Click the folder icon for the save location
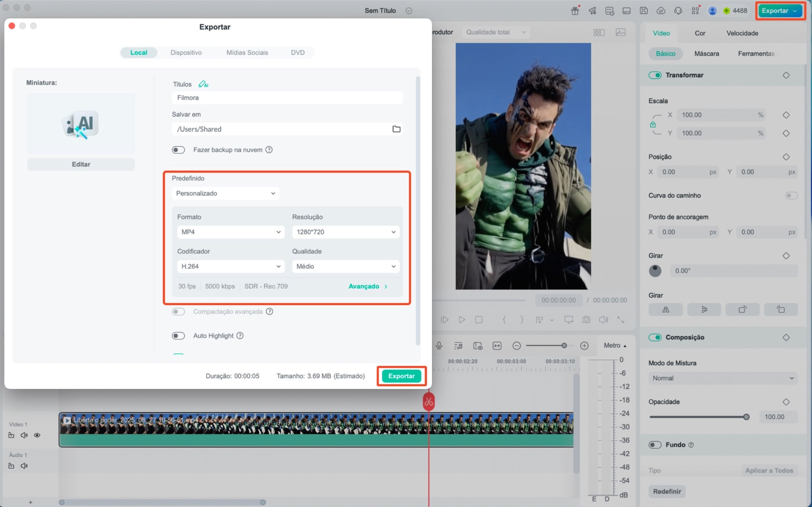812x507 pixels. coord(396,129)
